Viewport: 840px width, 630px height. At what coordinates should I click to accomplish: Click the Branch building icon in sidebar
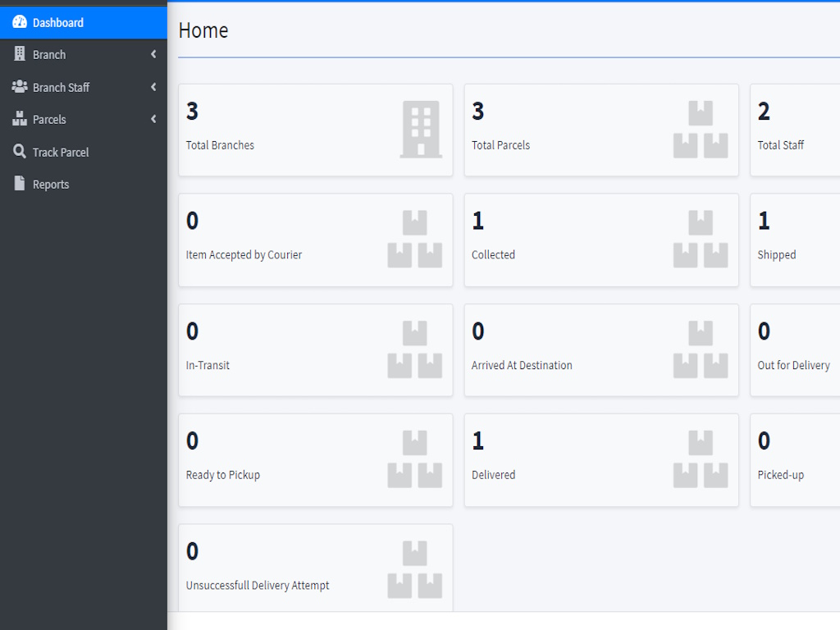(20, 54)
